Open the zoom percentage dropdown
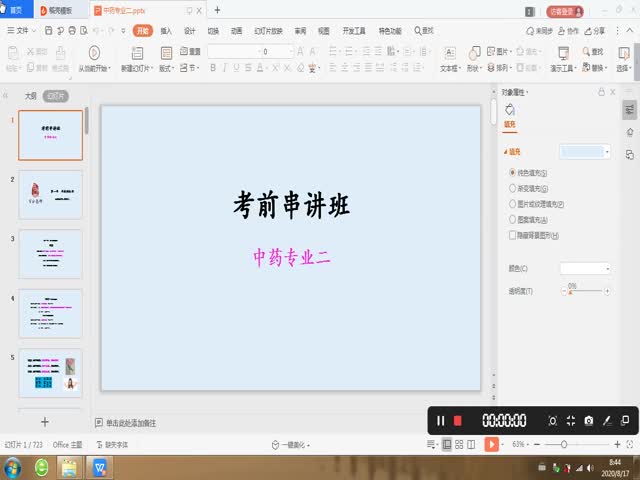640x480 pixels. click(x=520, y=444)
